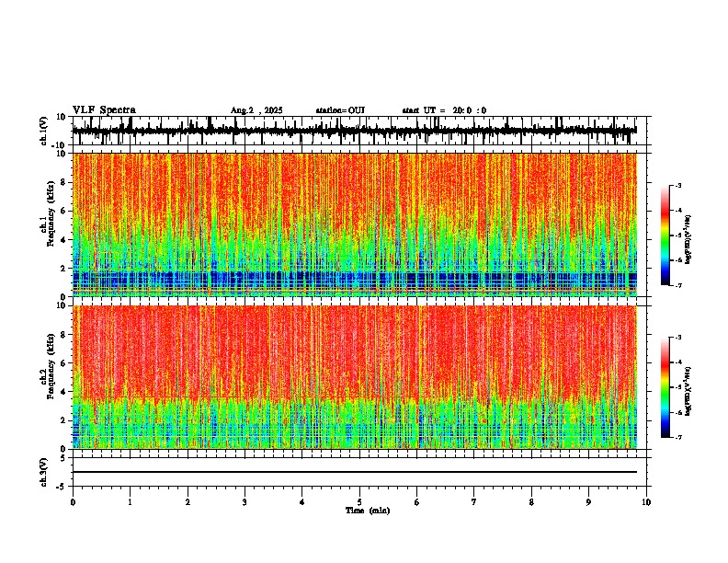Click the ch.2 spectrogram color scale bar

[x=665, y=387]
